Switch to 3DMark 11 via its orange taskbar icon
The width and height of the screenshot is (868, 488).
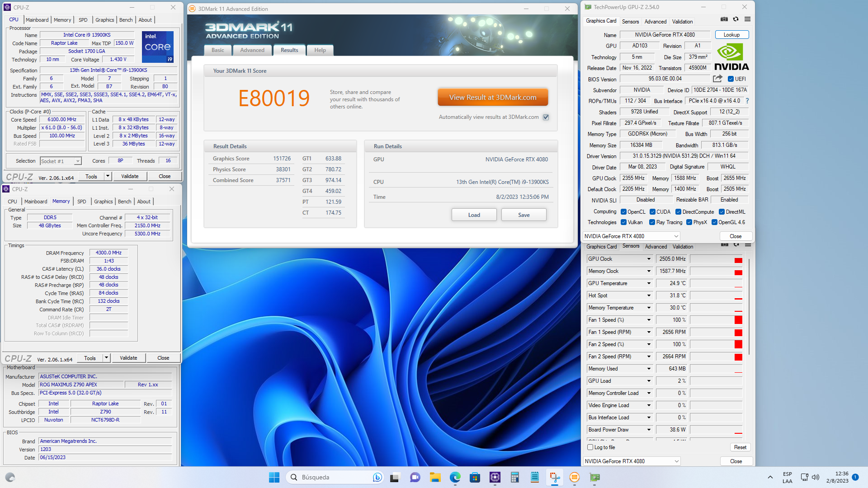click(575, 477)
